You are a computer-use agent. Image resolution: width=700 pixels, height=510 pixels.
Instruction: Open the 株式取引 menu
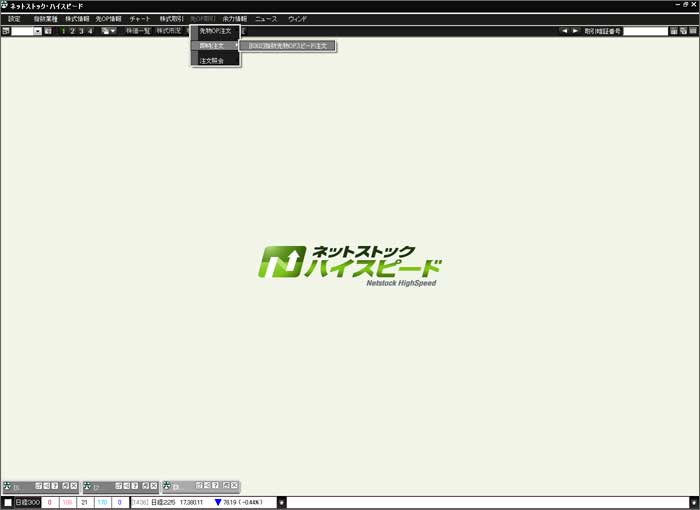pos(171,19)
